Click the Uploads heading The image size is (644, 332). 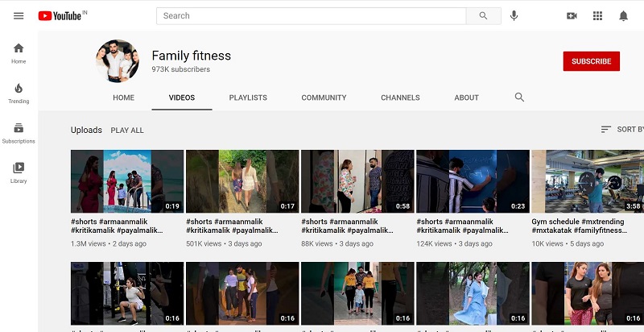pos(86,130)
